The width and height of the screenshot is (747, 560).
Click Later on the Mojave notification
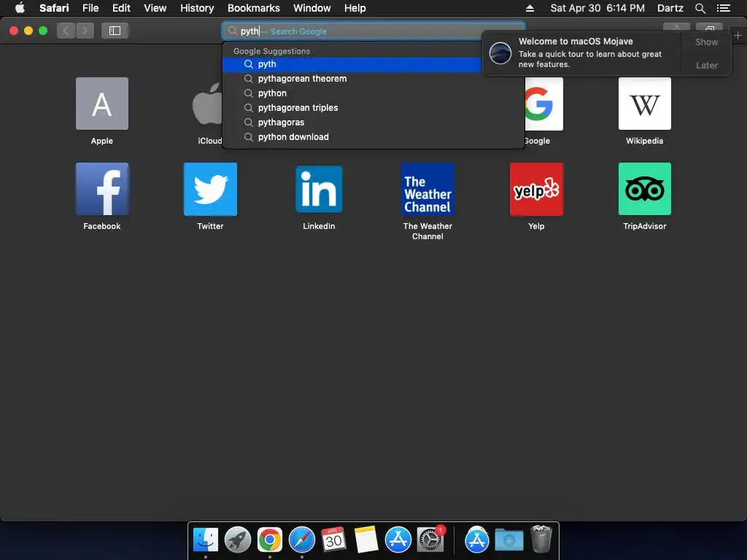[x=706, y=65]
